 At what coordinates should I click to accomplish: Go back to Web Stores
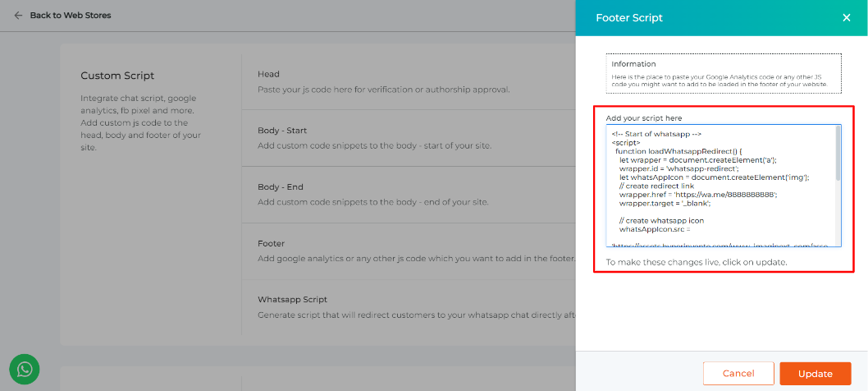click(71, 16)
